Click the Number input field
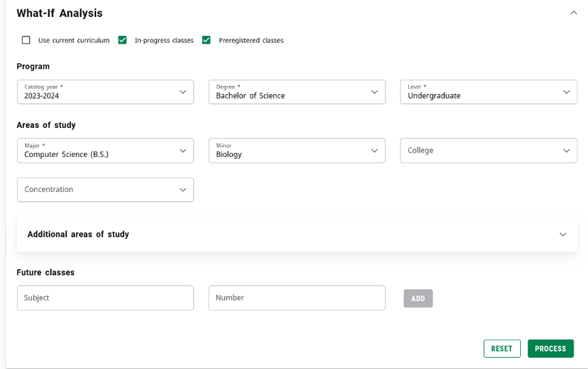Screen dimensions: 588x369 point(297,298)
